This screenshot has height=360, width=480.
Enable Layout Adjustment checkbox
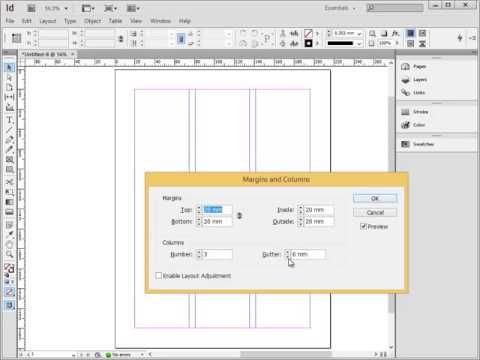(x=159, y=276)
